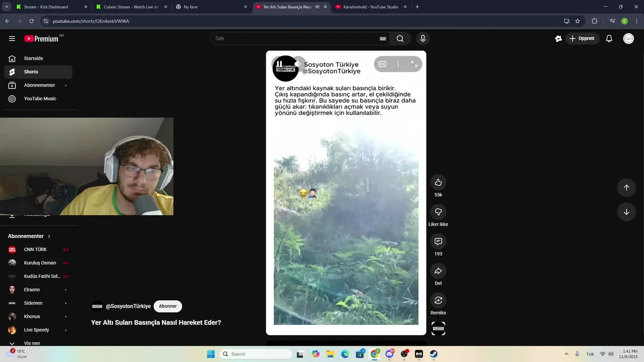Open the Kudüs Fatihi Sel... channel
The width and height of the screenshot is (644, 362).
pyautogui.click(x=38, y=276)
